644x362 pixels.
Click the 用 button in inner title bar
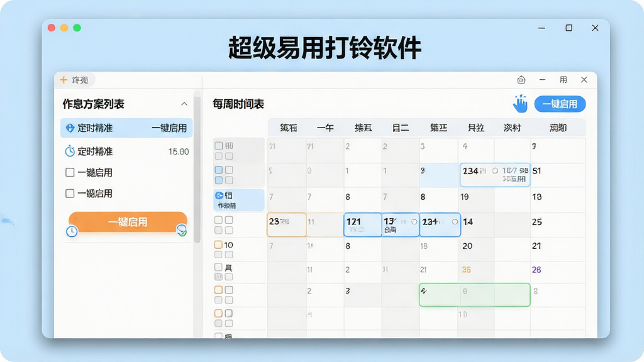563,80
